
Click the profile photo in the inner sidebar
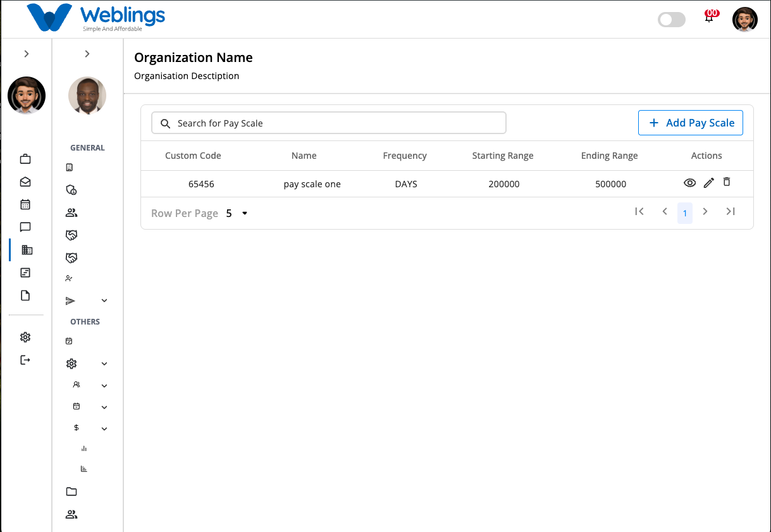point(87,96)
